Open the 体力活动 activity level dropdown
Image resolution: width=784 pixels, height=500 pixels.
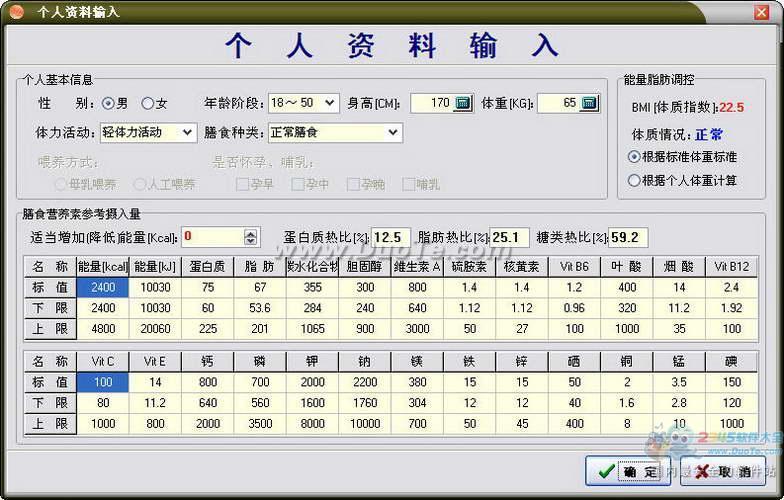pyautogui.click(x=188, y=132)
